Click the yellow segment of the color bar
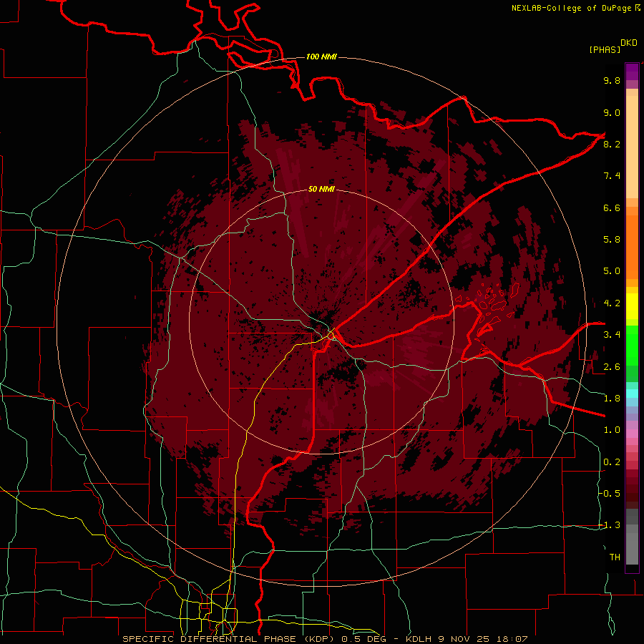 [x=632, y=306]
